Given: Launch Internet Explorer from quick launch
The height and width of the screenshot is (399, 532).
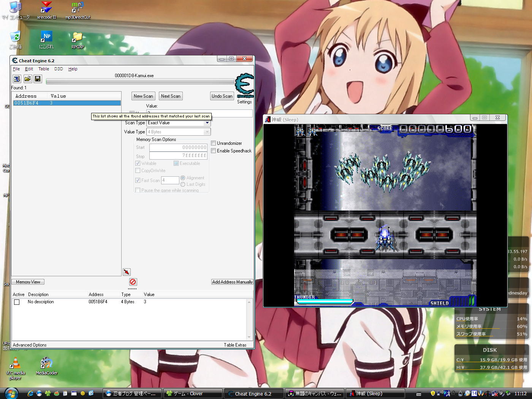Looking at the screenshot, I should coord(30,393).
